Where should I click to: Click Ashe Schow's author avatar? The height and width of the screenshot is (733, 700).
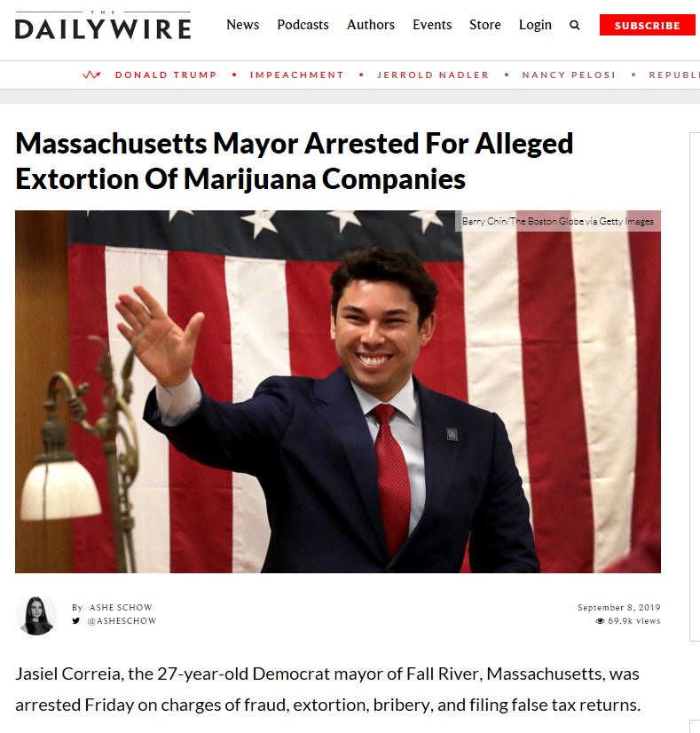tap(36, 615)
